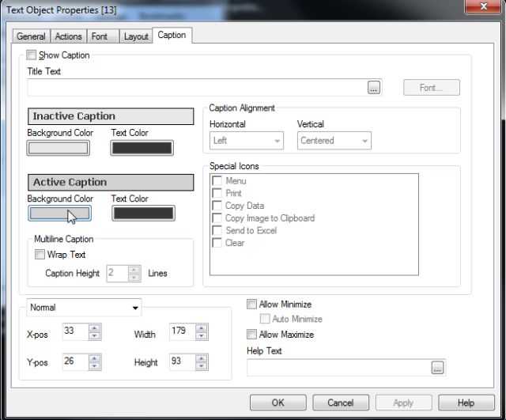Viewport: 506px width, 420px height.
Task: Click the Font... button beside Title Text
Action: [432, 88]
